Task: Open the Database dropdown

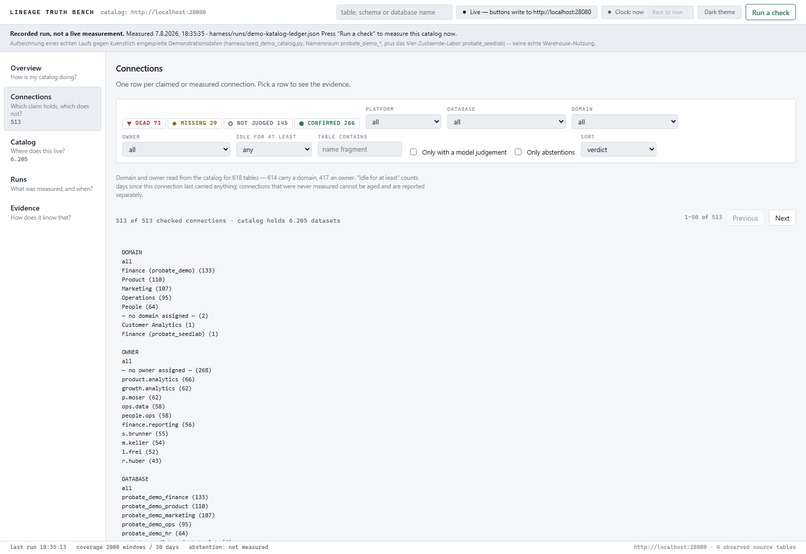Action: click(x=506, y=122)
